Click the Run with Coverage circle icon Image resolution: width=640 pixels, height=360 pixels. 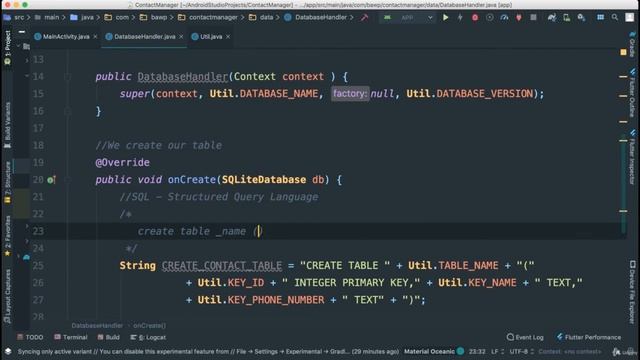[489, 18]
